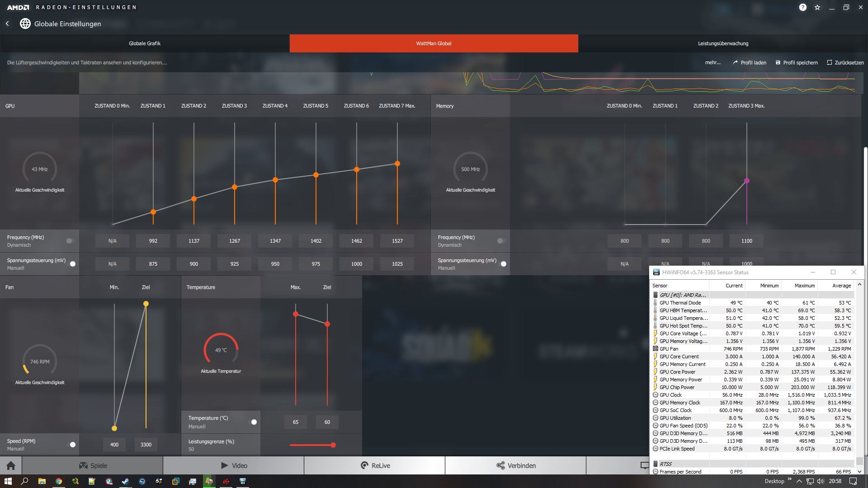The image size is (868, 488).
Task: Toggle Temperature (°C) Manuell switch
Action: (x=253, y=422)
